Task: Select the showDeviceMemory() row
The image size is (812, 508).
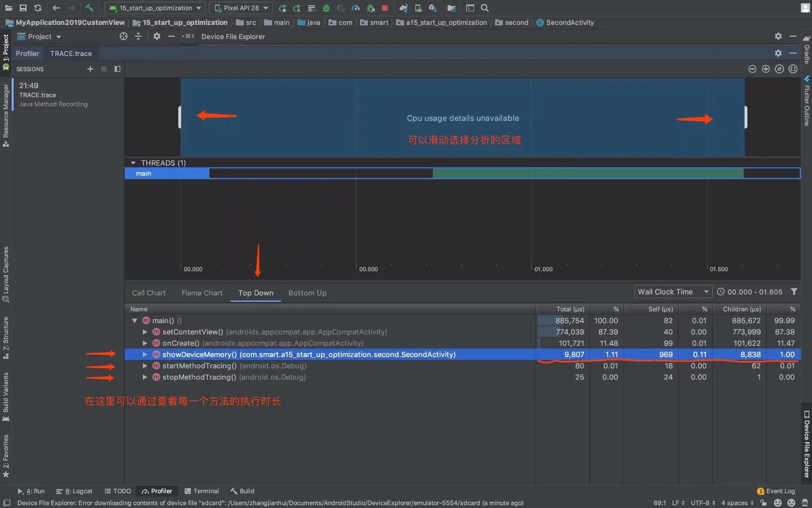Action: click(x=462, y=354)
